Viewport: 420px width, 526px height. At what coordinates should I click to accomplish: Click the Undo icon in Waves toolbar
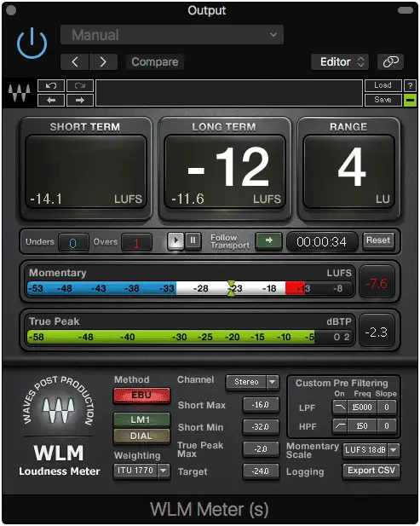51,86
